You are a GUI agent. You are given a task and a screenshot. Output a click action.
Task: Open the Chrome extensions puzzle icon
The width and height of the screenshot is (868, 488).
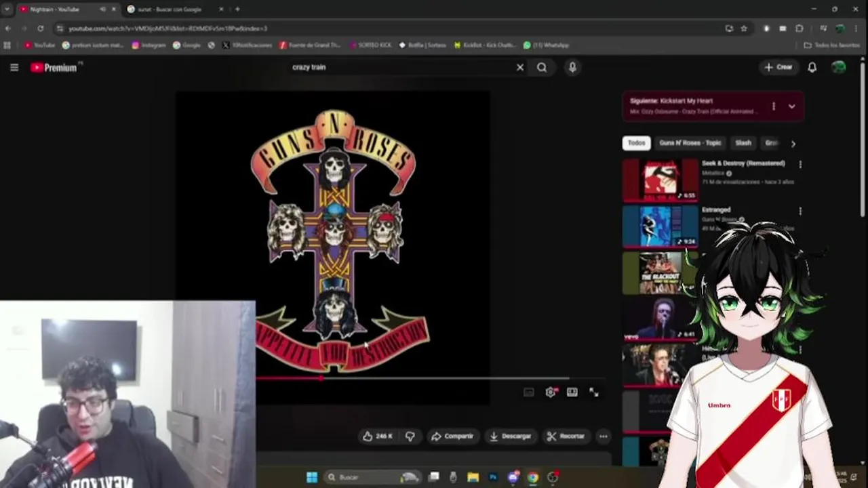[799, 28]
